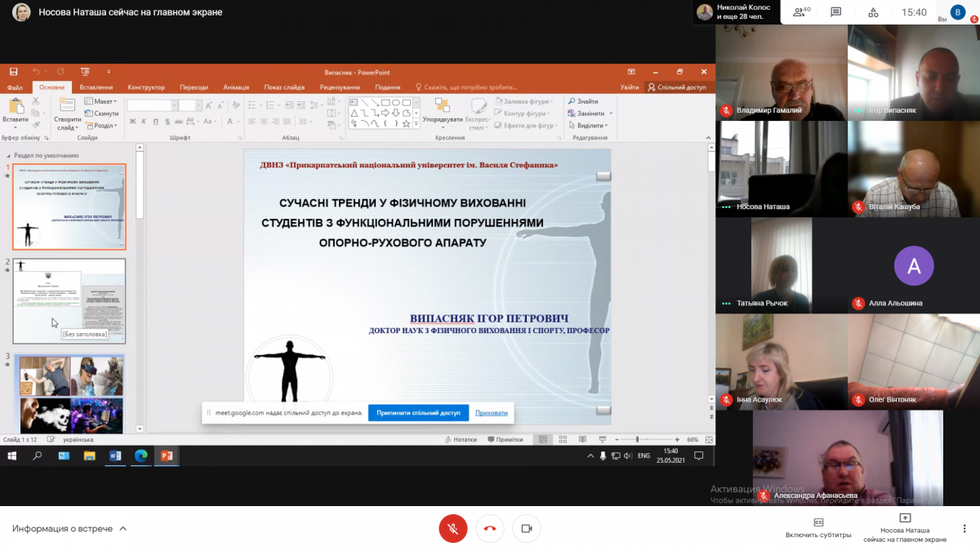
Task: Turn on captions with Включить субтитры
Action: click(x=818, y=527)
